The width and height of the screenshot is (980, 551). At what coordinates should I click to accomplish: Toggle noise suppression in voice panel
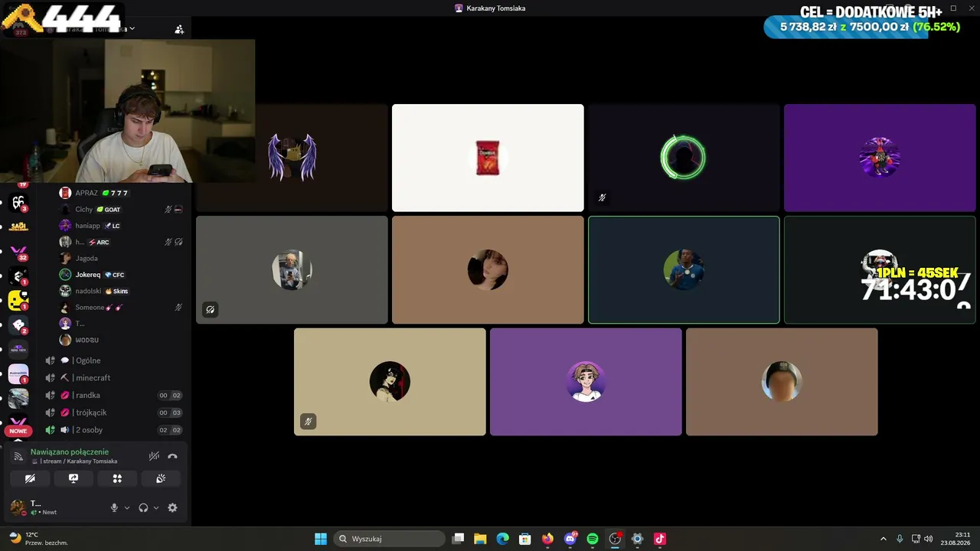154,456
